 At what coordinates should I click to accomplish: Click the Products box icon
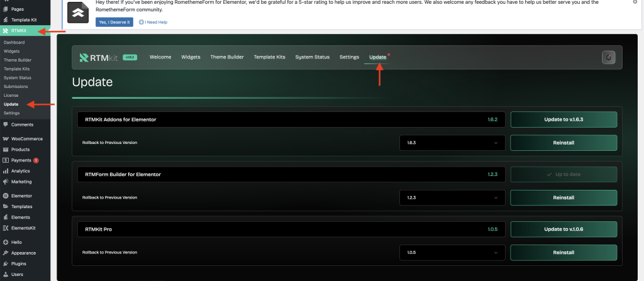tap(5, 150)
